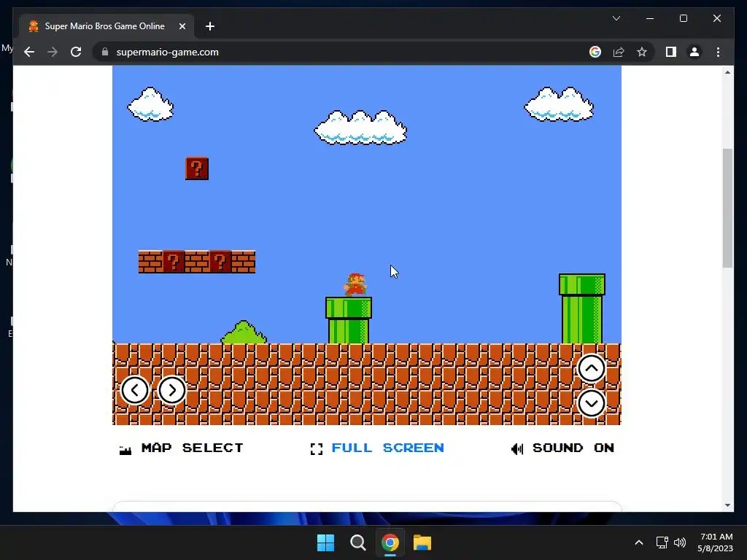Click the page vertical scrollbar thumb
The image size is (747, 560).
tap(727, 208)
